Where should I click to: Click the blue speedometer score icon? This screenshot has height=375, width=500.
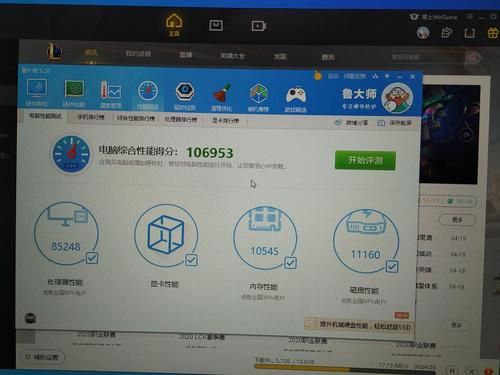(71, 154)
